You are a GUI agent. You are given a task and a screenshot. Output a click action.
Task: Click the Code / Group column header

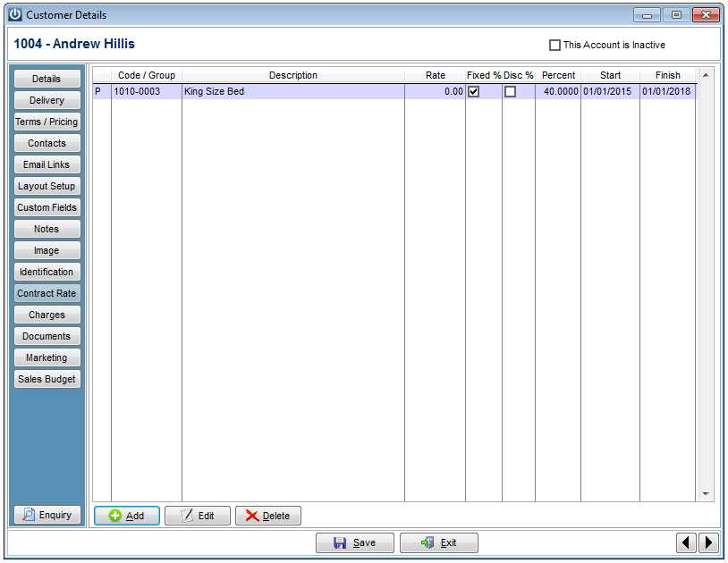(x=147, y=75)
